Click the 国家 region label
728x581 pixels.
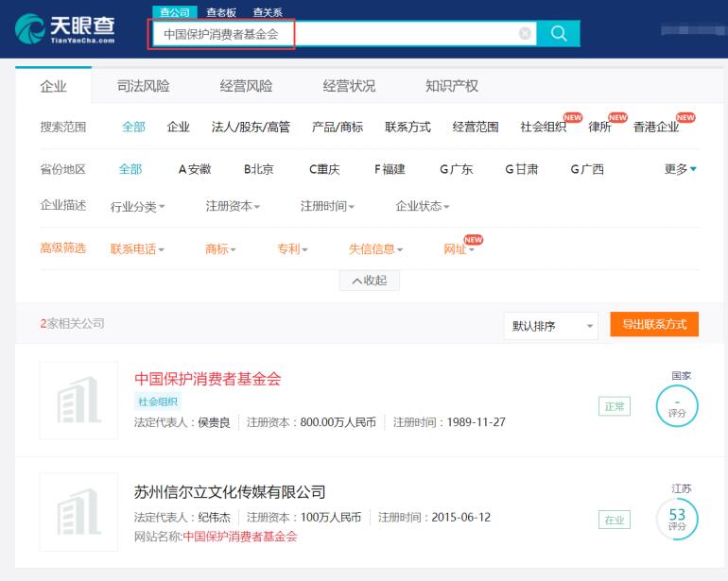coord(681,375)
